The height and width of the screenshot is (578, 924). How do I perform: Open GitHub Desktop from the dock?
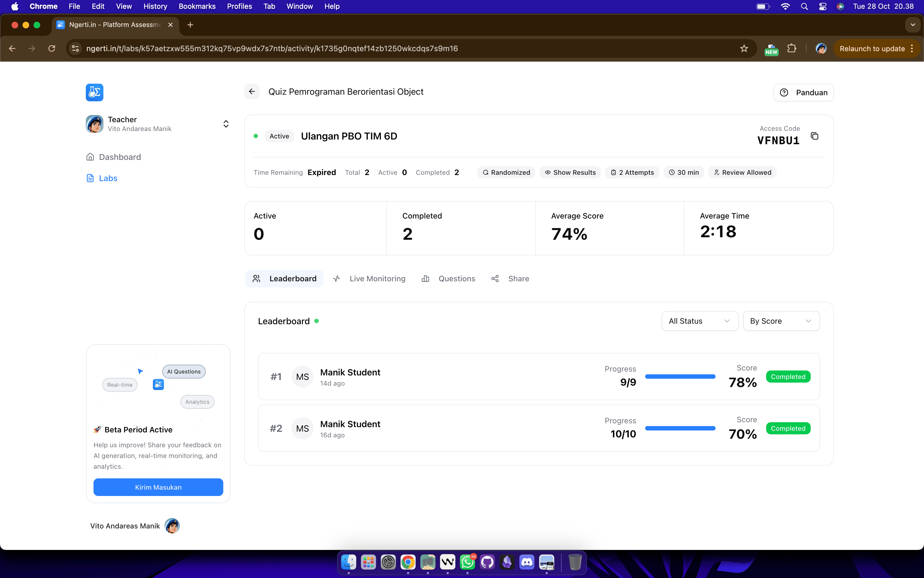pyautogui.click(x=487, y=562)
